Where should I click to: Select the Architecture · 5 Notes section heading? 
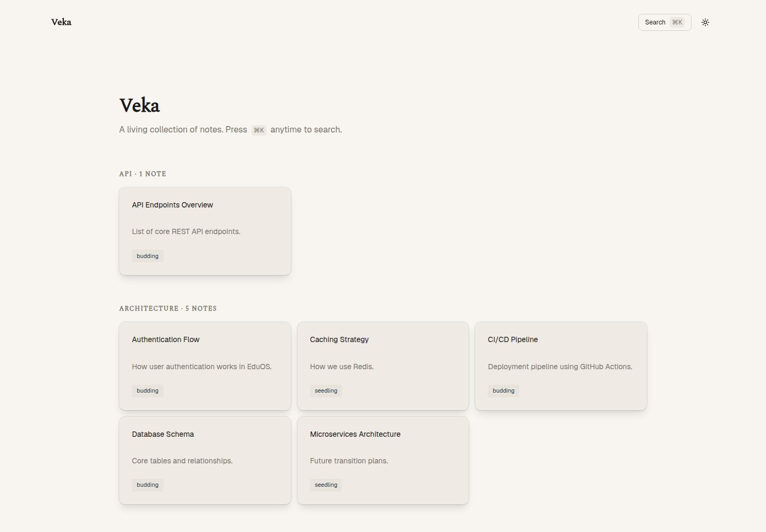[168, 309]
